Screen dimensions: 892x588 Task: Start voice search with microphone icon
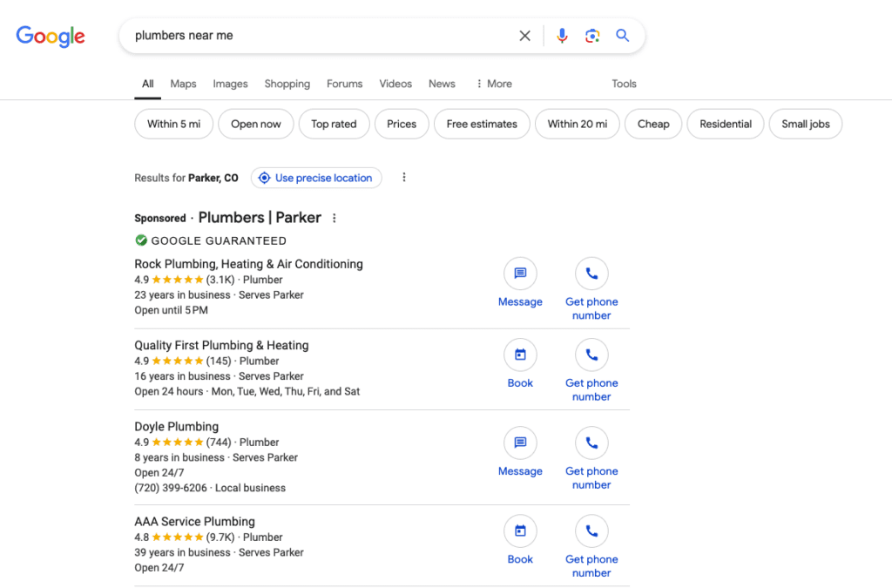click(x=562, y=36)
